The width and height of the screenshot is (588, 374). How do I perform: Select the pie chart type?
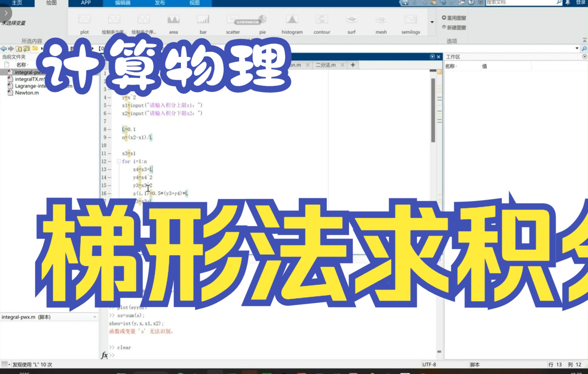click(262, 24)
